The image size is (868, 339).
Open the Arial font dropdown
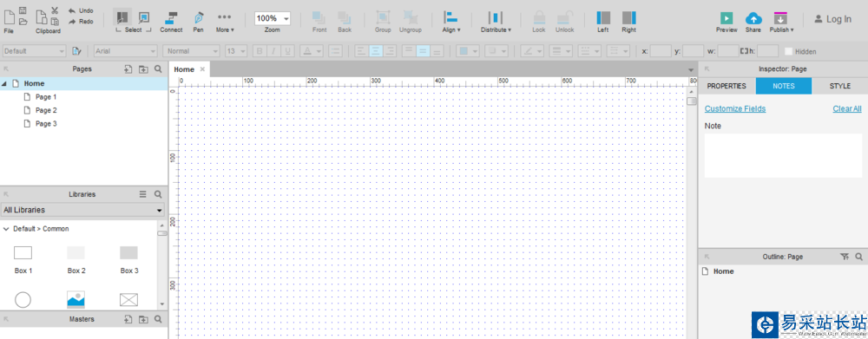[126, 51]
